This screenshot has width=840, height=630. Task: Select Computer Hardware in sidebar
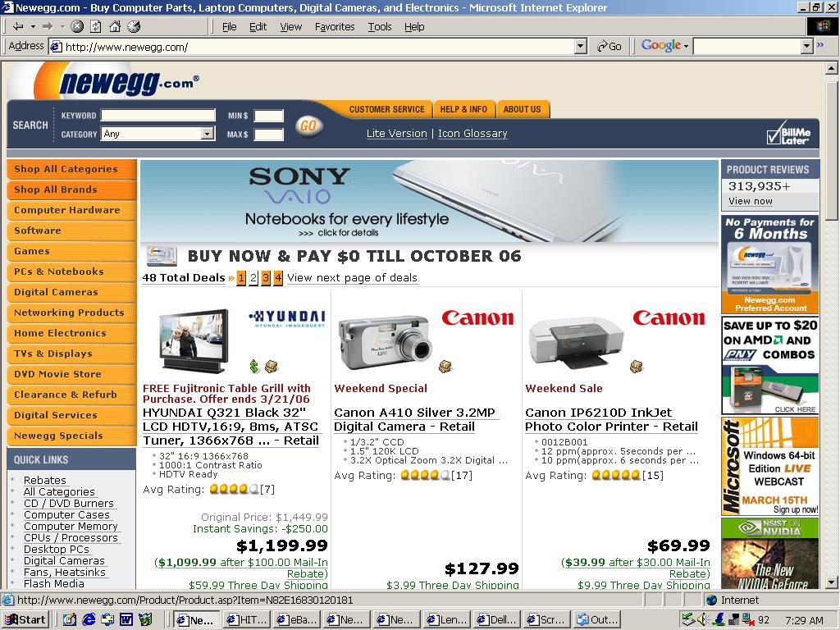tap(72, 210)
